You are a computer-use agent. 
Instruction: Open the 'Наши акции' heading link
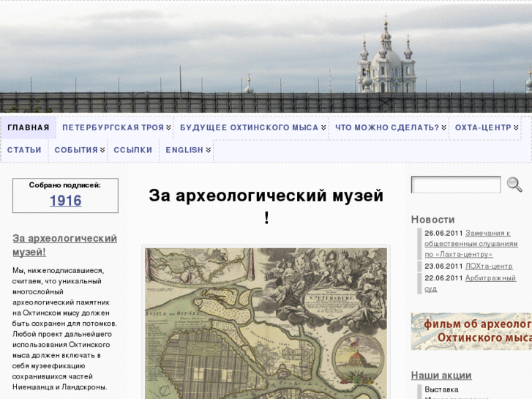coord(441,375)
